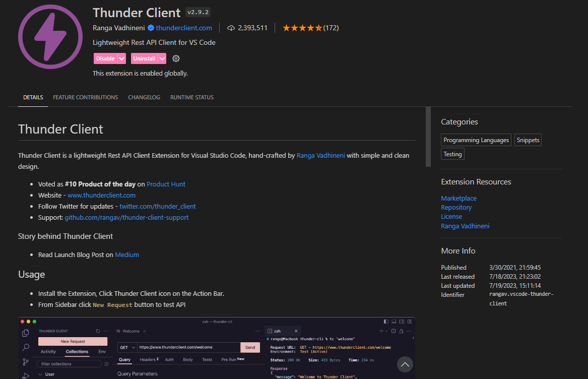Open github.com/rangav/thunder-client-support link
This screenshot has height=379, width=588.
coord(126,217)
